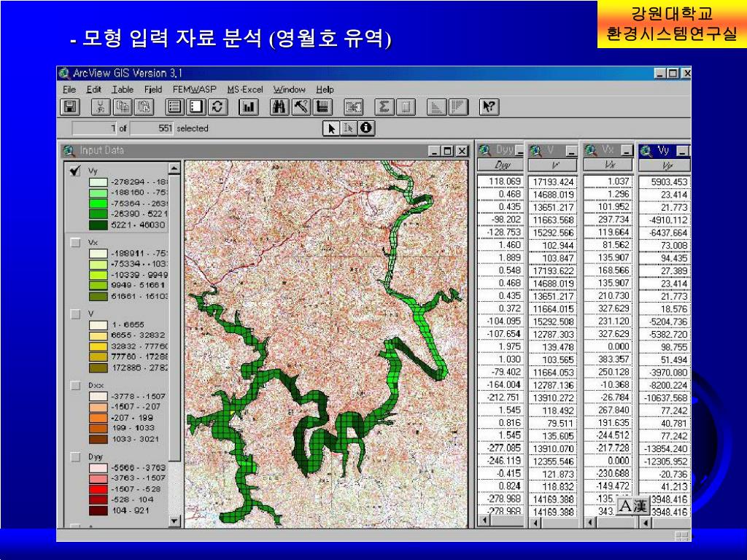Click the ArcView GIS title bar icon
Image resolution: width=747 pixels, height=560 pixels.
[x=64, y=74]
